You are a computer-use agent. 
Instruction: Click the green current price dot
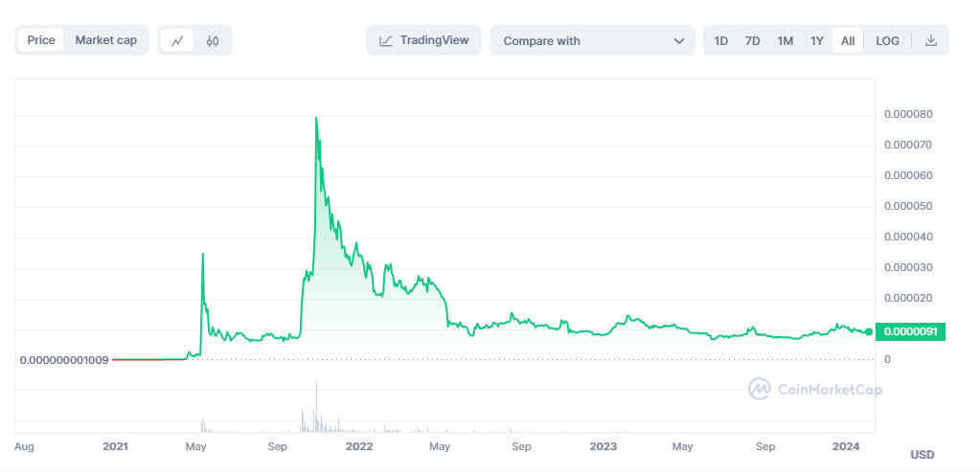coord(869,331)
